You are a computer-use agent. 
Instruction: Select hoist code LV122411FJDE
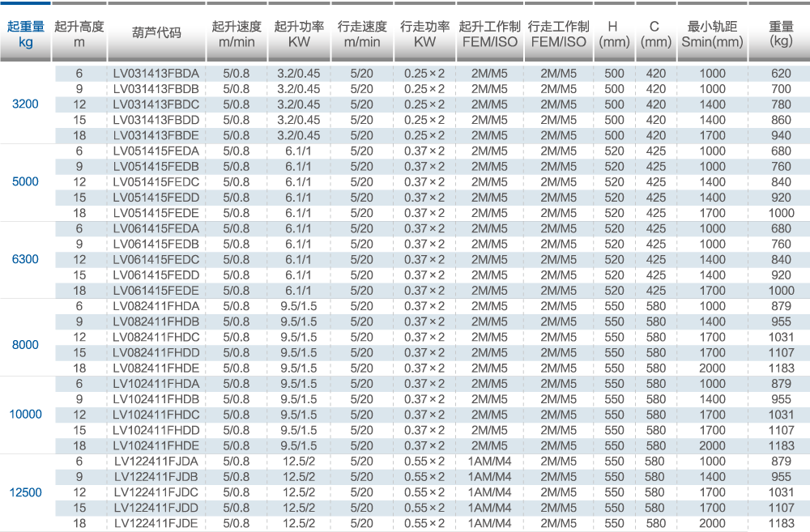coord(156,523)
